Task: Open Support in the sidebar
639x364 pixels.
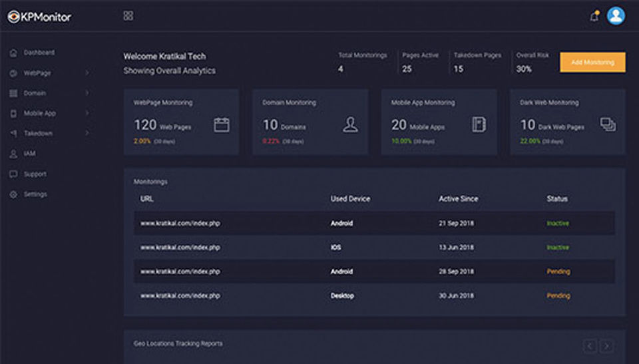Action: (35, 174)
